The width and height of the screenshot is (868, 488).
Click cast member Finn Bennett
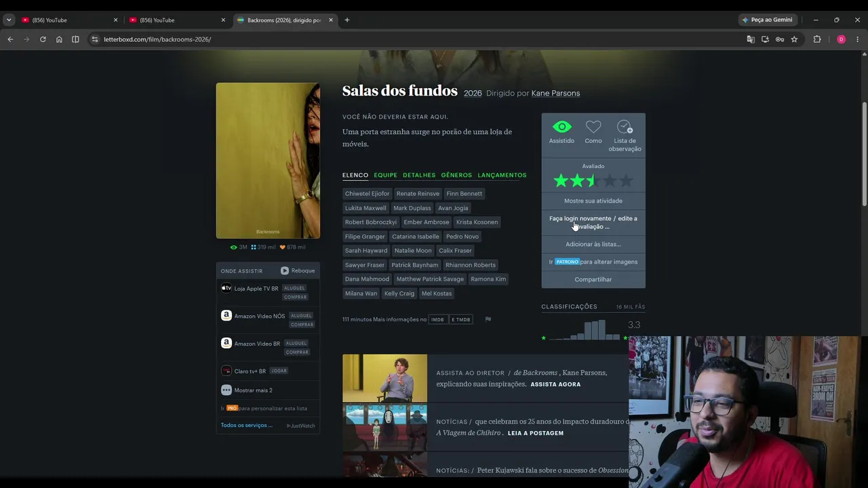coord(465,194)
